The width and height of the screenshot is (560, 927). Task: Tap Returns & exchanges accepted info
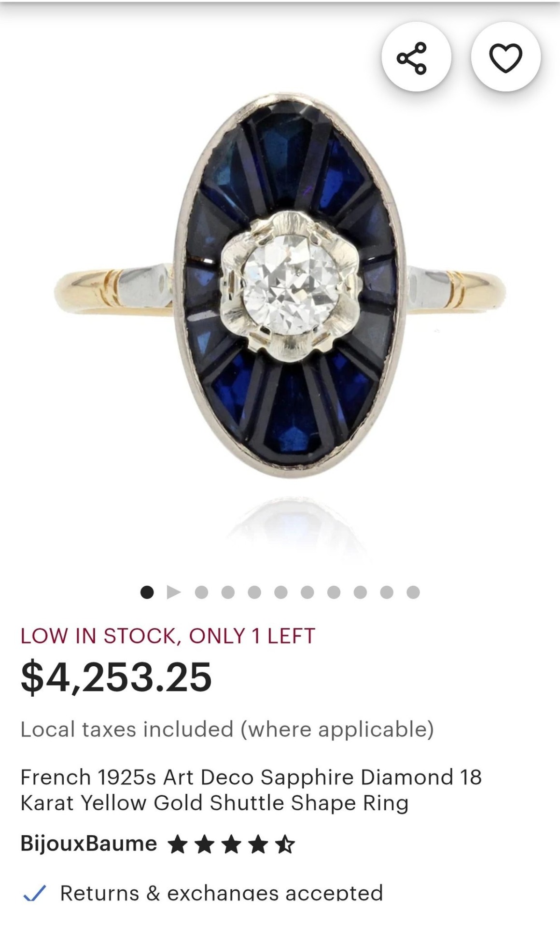click(222, 893)
